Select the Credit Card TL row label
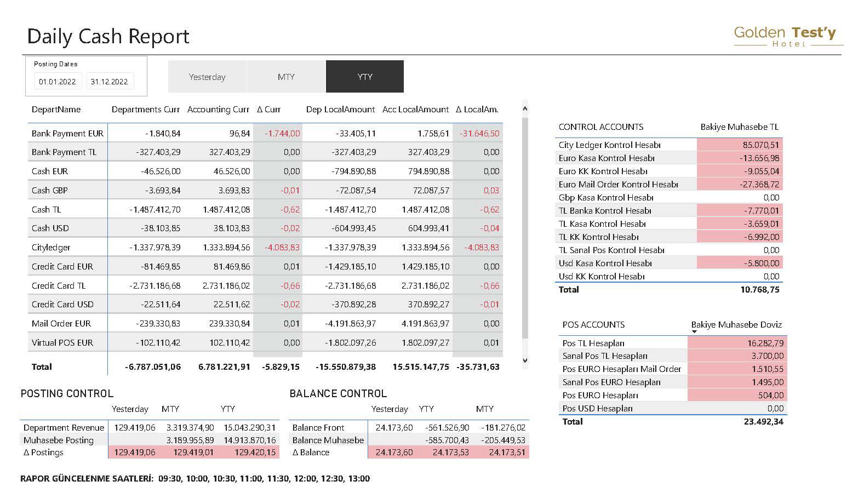Viewport: 864px width, 504px height. tap(59, 286)
